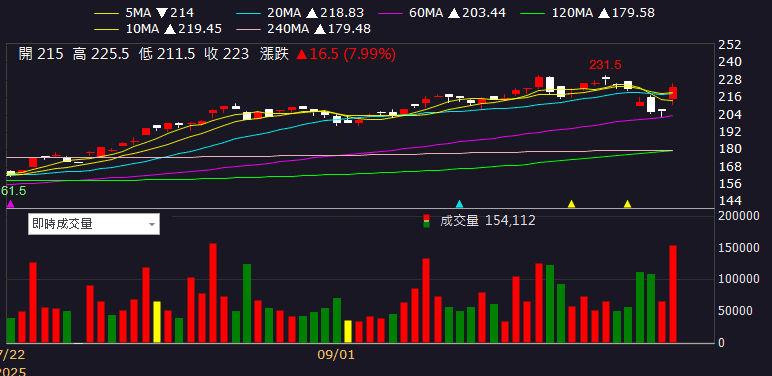This screenshot has height=376, width=772.
Task: Click the red/green 成交量 legend icon
Action: 426,220
